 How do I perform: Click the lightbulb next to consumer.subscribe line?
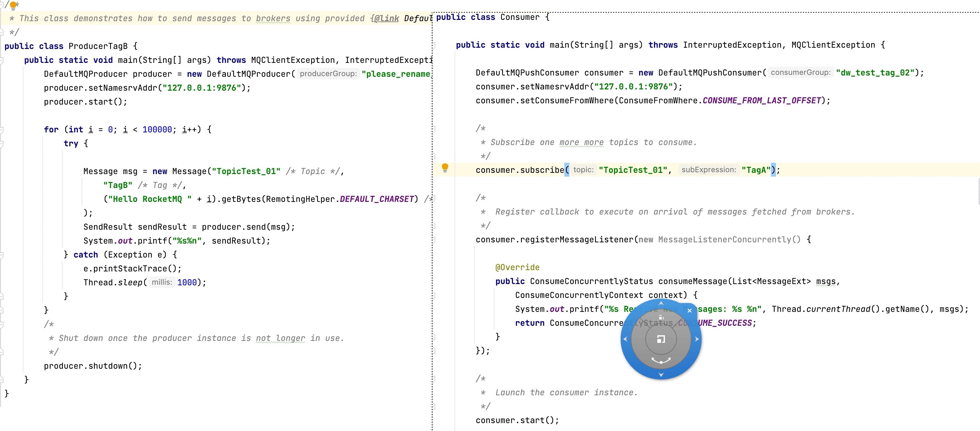[x=445, y=167]
